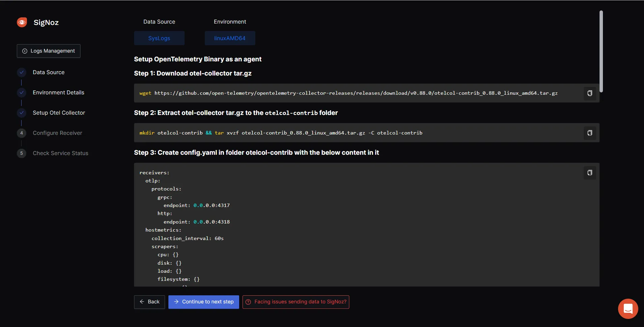This screenshot has width=644, height=327.
Task: Continue to next step
Action: (203, 302)
